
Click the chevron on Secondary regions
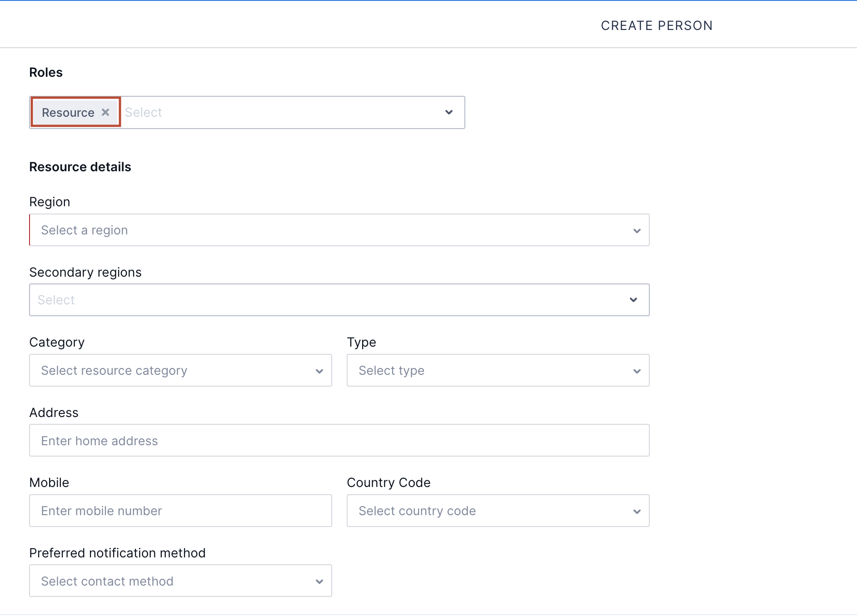click(633, 300)
